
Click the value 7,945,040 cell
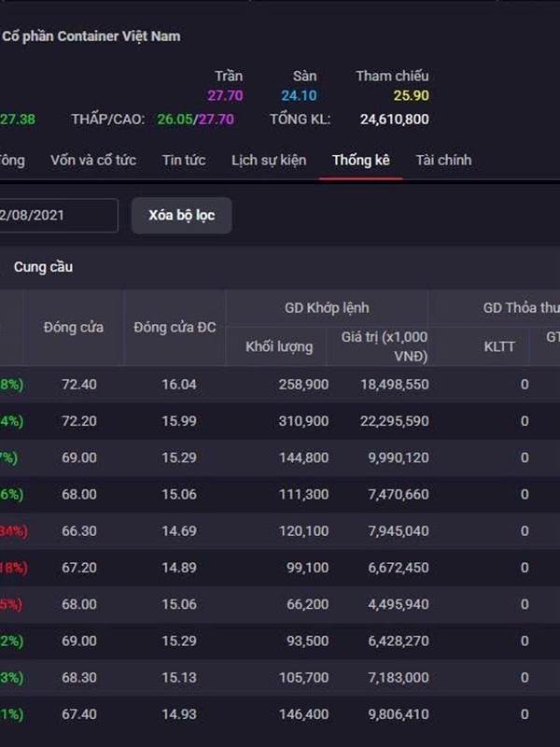[399, 530]
